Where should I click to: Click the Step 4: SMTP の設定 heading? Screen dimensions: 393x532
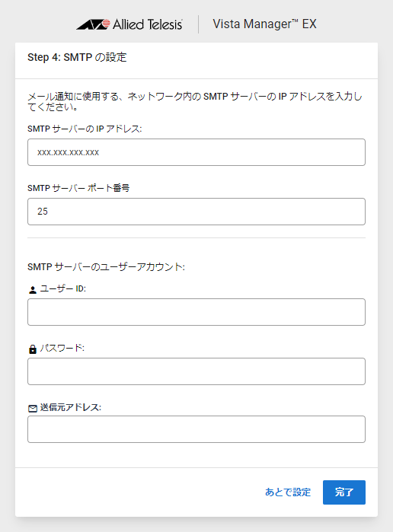(77, 57)
